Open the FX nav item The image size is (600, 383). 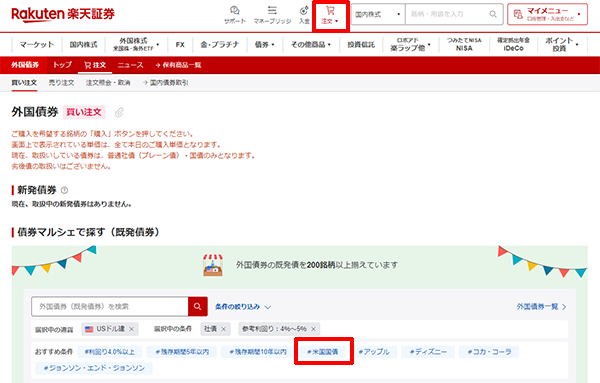(x=180, y=44)
